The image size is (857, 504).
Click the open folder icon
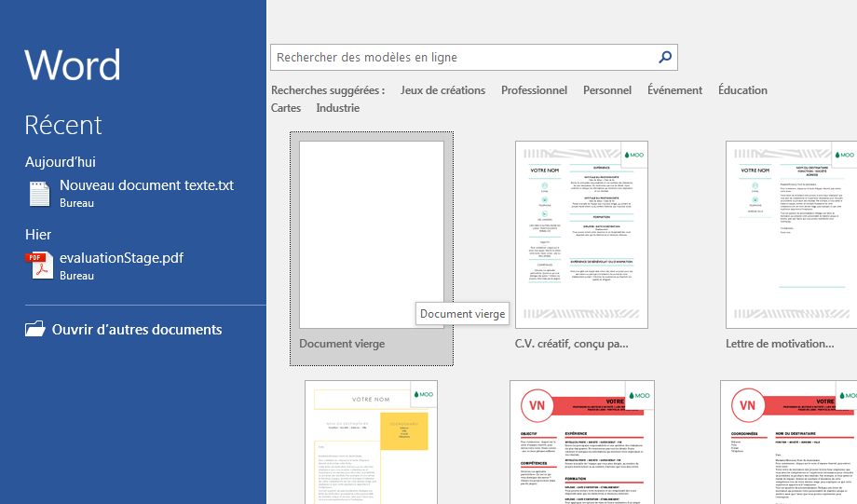(x=35, y=329)
